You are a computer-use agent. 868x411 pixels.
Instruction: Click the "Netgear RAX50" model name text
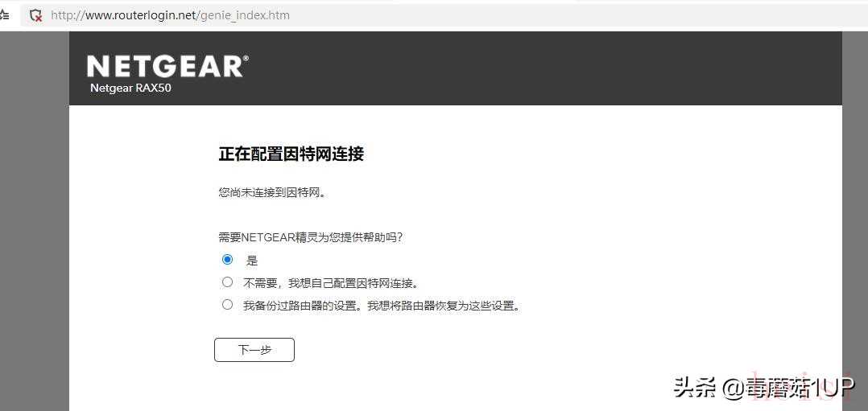[x=130, y=88]
